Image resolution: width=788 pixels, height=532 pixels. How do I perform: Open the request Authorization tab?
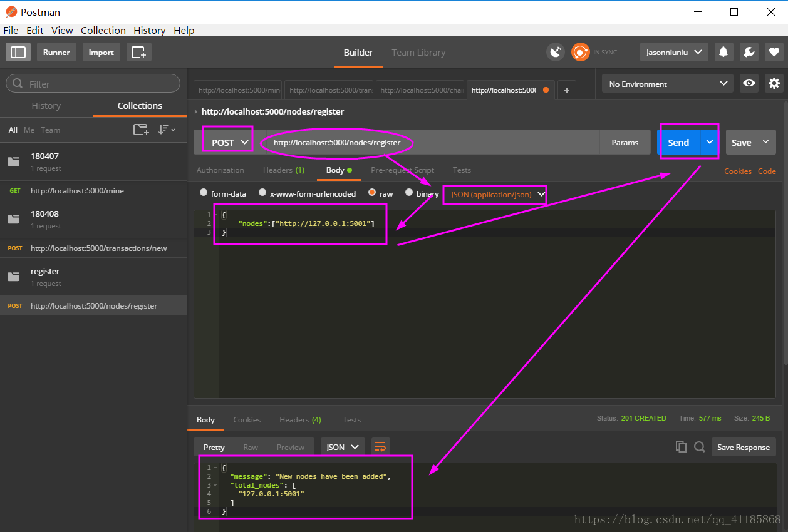pyautogui.click(x=220, y=170)
